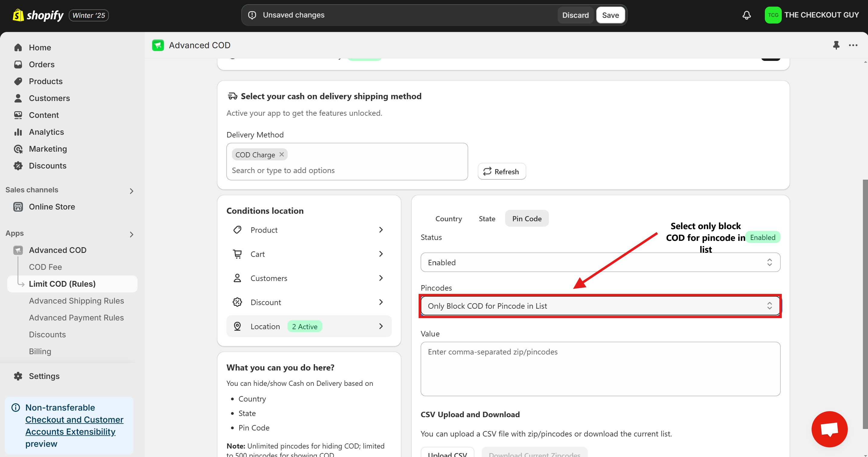
Task: Open Checkout and Customer Accounts Extensibility link
Action: coord(74,425)
